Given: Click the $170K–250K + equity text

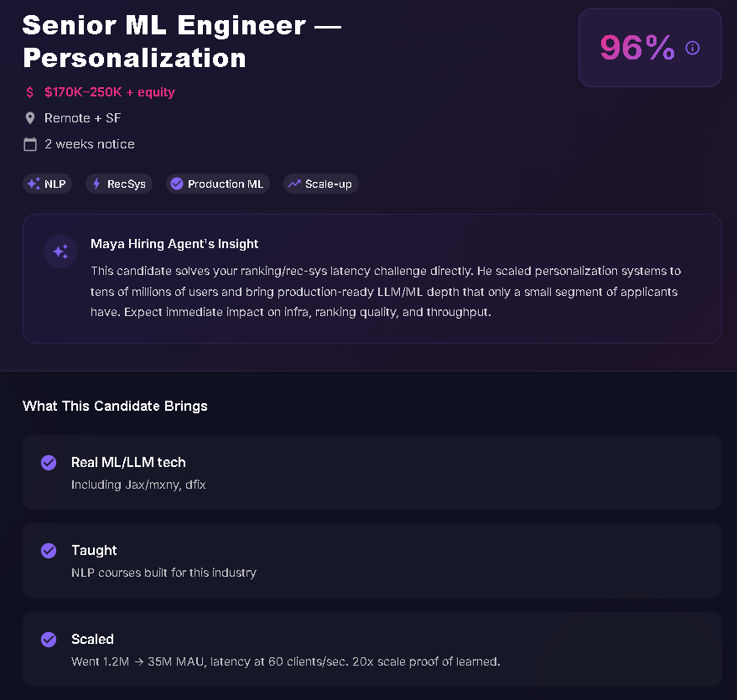Looking at the screenshot, I should click(110, 92).
